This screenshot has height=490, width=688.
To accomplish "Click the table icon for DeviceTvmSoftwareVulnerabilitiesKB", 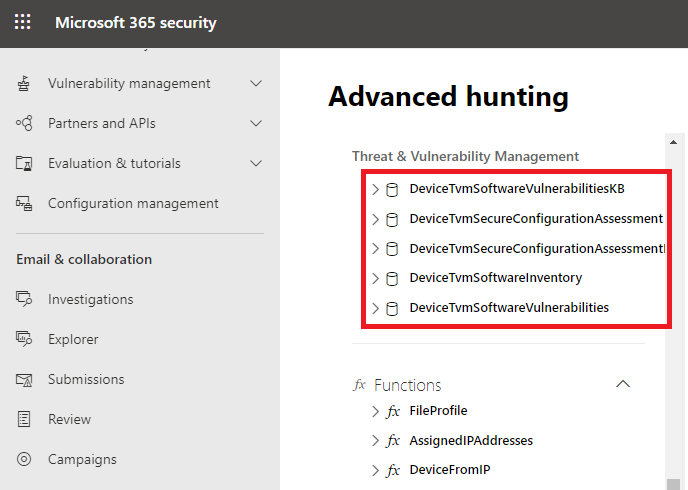I will point(392,190).
